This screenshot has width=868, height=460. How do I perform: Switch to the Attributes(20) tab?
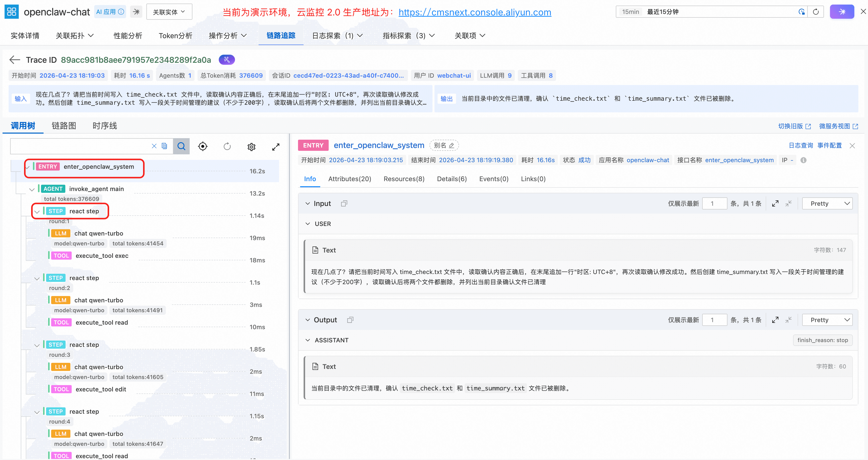349,179
